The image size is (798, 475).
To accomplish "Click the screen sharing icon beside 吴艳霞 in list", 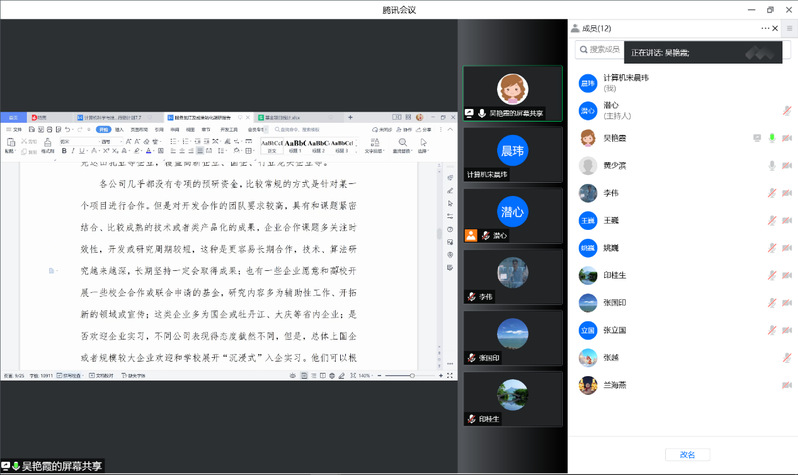I will (757, 137).
